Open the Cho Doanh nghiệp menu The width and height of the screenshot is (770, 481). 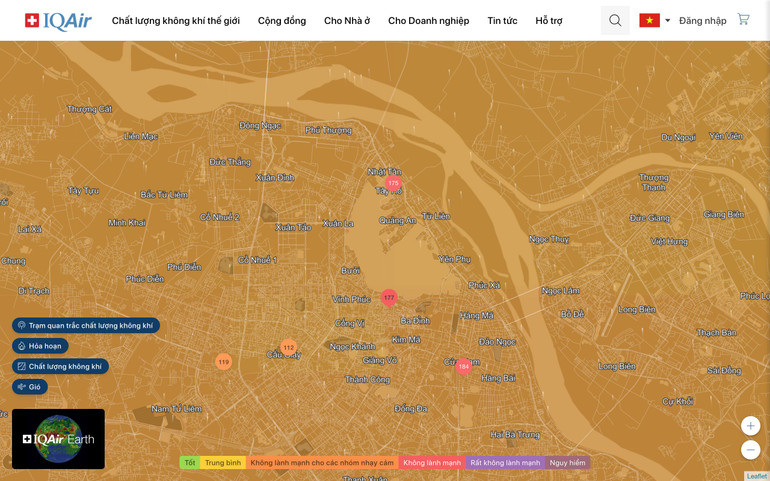click(428, 20)
